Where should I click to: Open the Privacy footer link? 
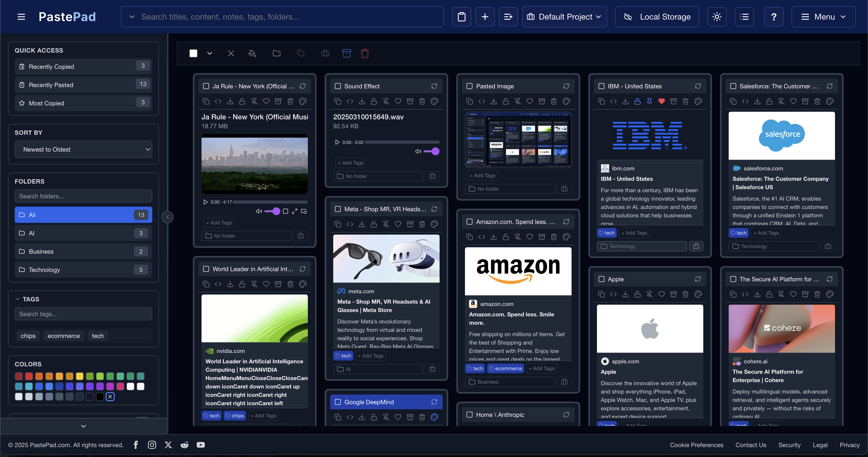(x=849, y=445)
